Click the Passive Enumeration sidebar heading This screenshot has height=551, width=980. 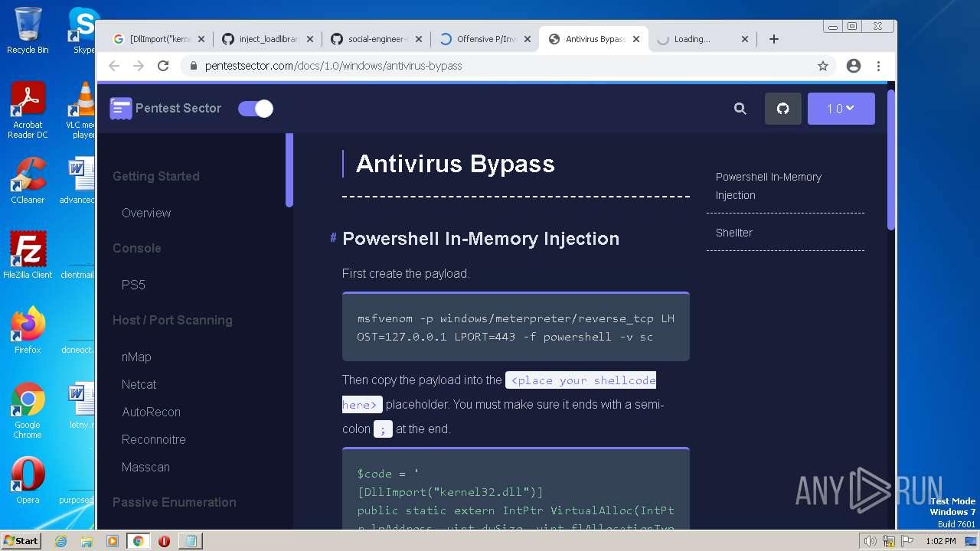175,502
